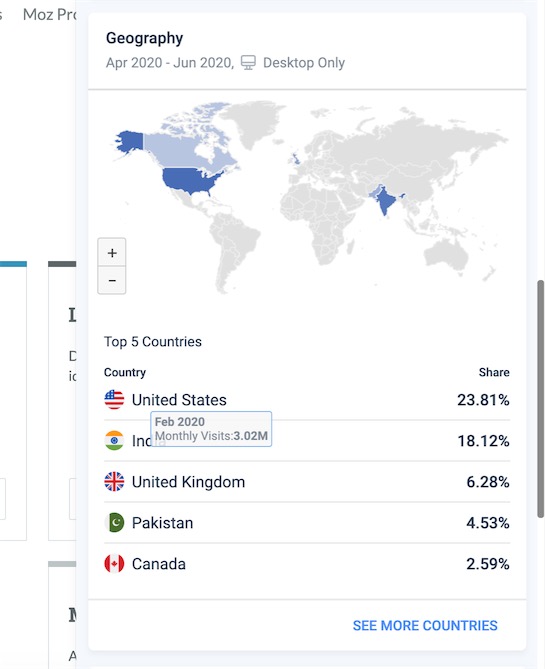Click India on the world map
545x669 pixels.
point(385,200)
